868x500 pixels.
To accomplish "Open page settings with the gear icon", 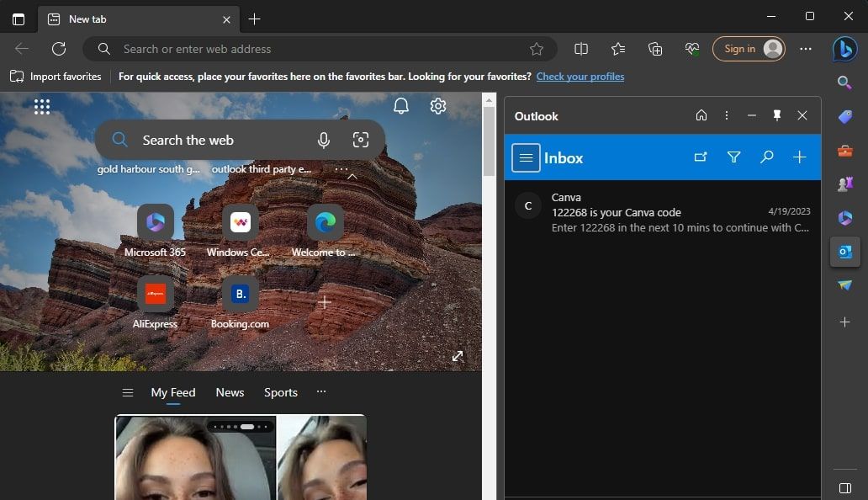I will [437, 106].
